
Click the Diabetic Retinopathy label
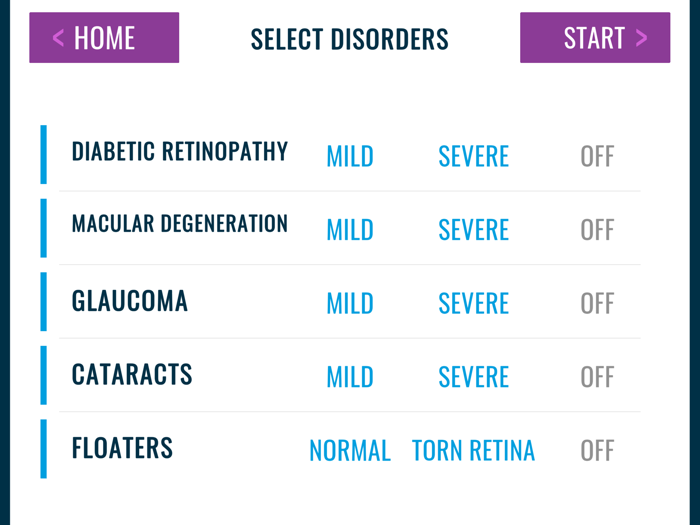pyautogui.click(x=180, y=152)
